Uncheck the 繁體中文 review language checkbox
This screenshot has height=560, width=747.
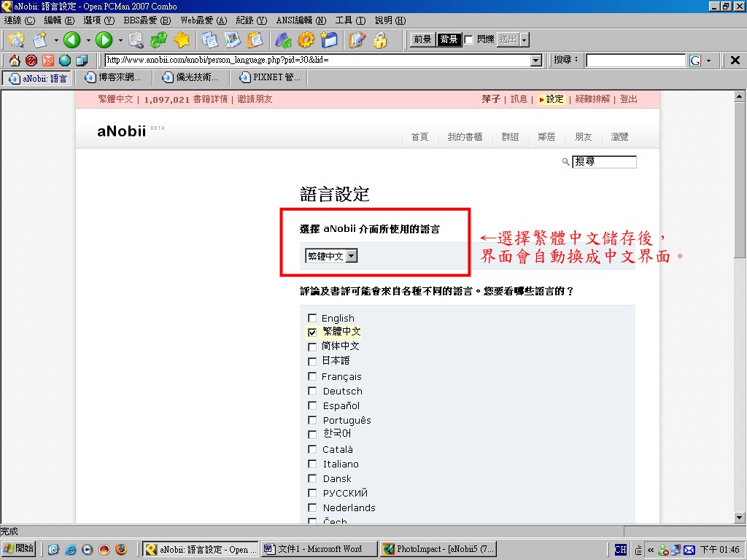click(x=312, y=332)
